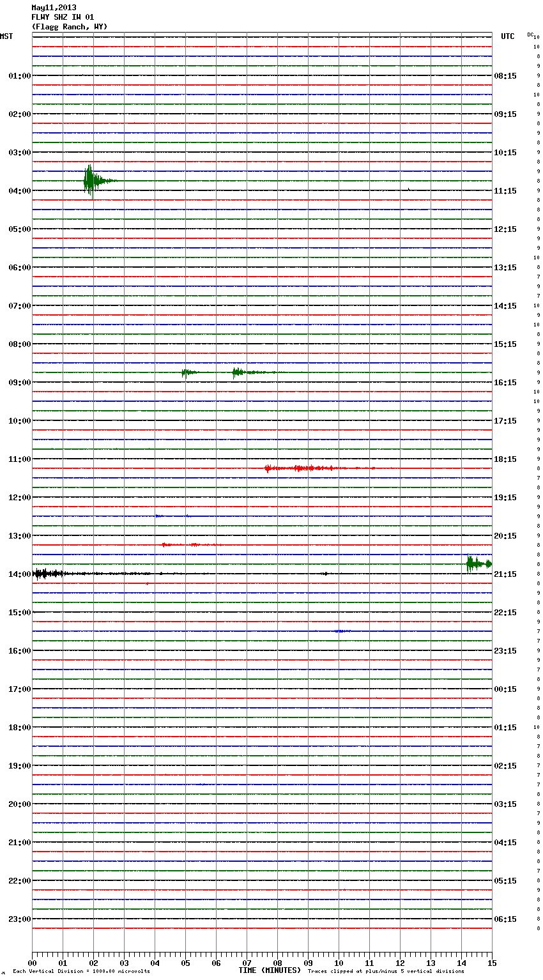
Task: Click the 00:15 UTC time label
Action: (505, 689)
